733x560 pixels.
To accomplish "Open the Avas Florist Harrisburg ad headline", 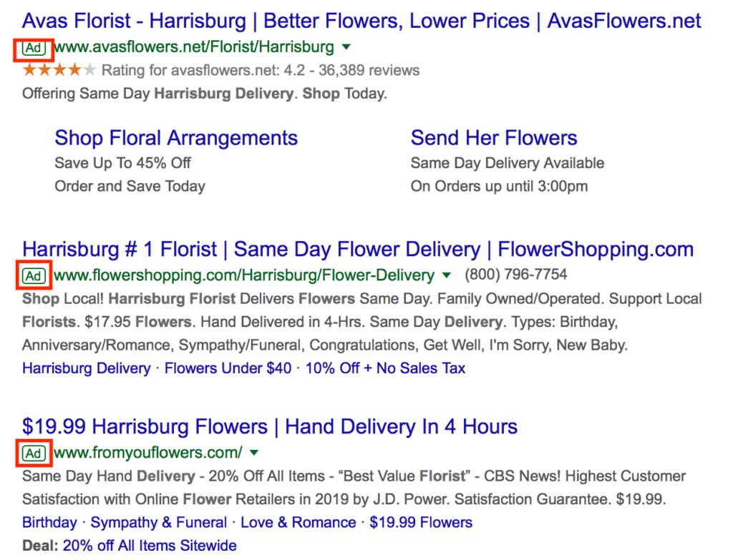I will click(361, 21).
